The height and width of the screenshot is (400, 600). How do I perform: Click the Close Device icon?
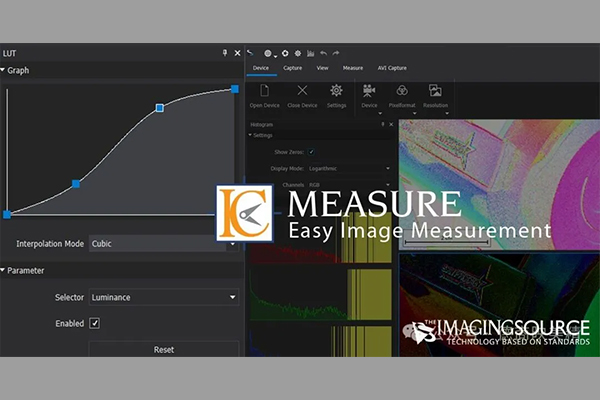pos(302,91)
